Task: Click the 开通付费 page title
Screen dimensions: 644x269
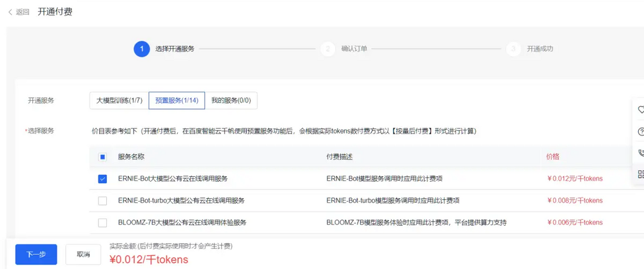Action: pyautogui.click(x=55, y=12)
